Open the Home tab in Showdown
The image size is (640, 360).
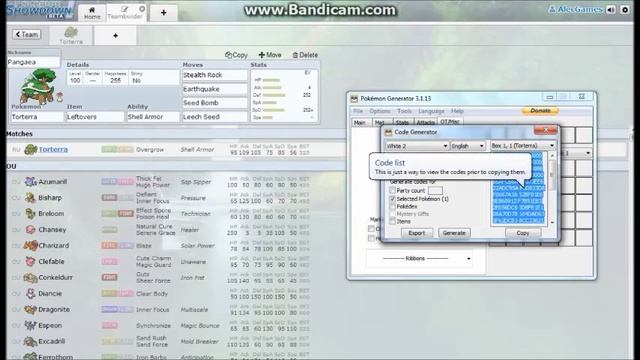click(x=92, y=13)
